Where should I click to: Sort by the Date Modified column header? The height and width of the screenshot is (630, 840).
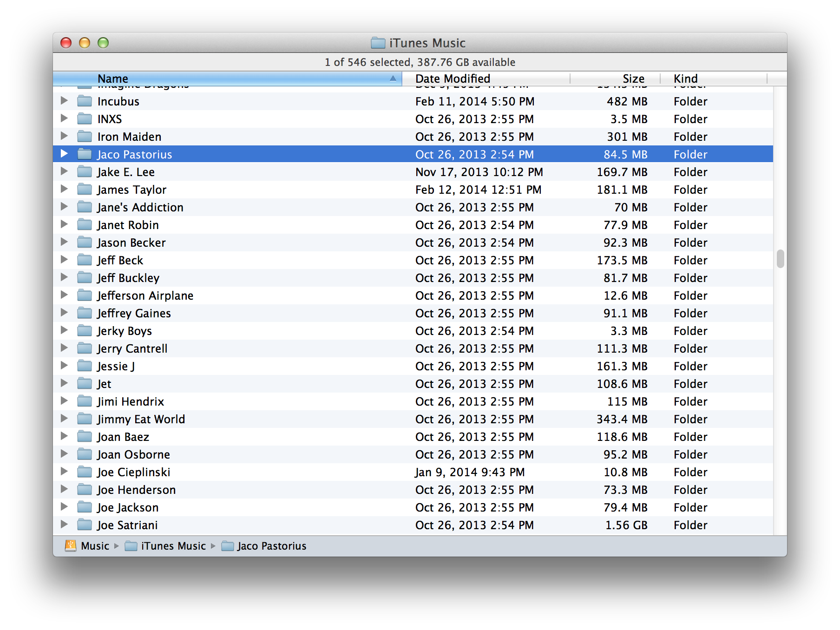(486, 79)
